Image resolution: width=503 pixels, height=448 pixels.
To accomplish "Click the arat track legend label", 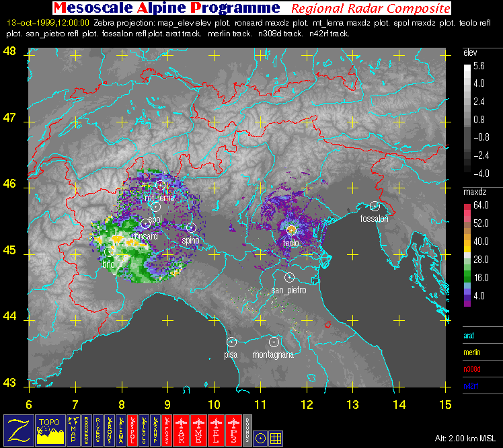I will [470, 334].
